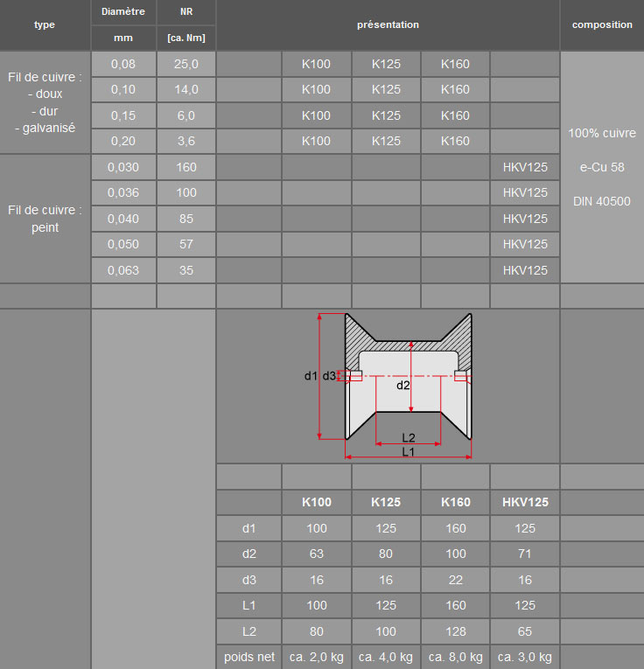Click the 'composition' header

(x=602, y=24)
